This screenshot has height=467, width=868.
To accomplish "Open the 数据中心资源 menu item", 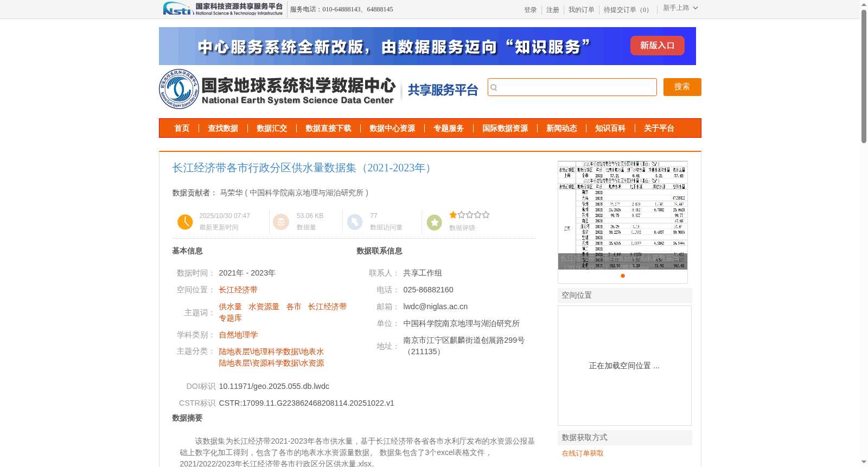I will pos(392,129).
